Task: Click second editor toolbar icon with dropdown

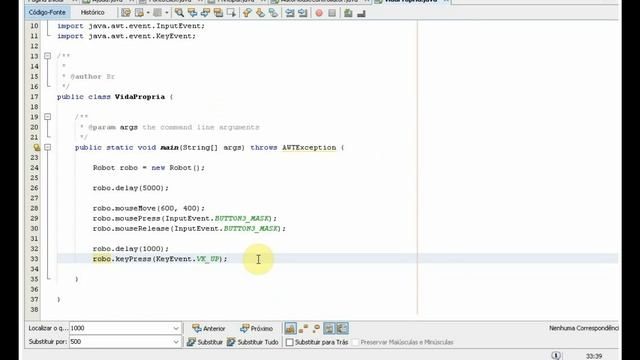Action: tap(139, 13)
